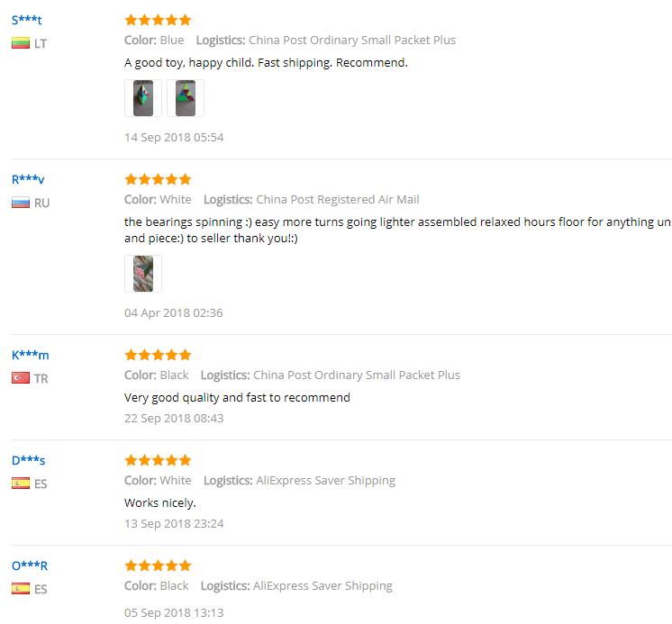Click the Lithuania flag icon beside LT
The height and width of the screenshot is (624, 672).
click(x=21, y=43)
